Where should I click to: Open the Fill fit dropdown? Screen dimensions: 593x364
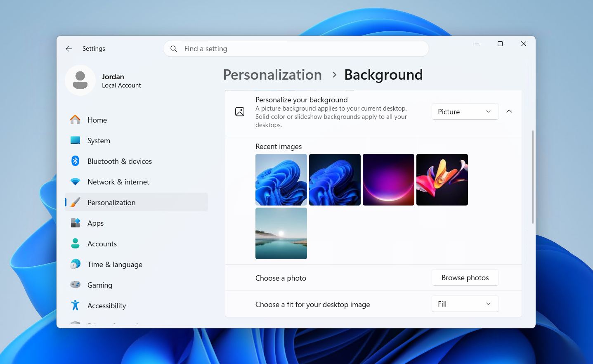click(x=465, y=304)
